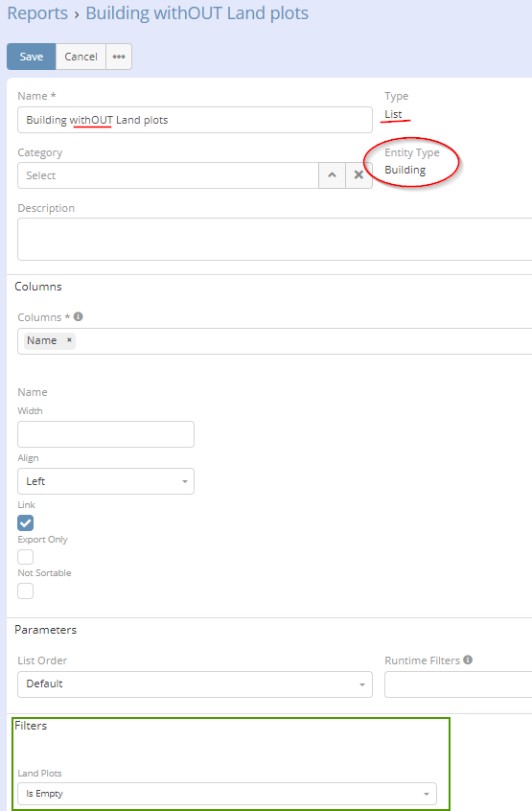The image size is (532, 811).
Task: Remove the Name column tag
Action: point(69,340)
